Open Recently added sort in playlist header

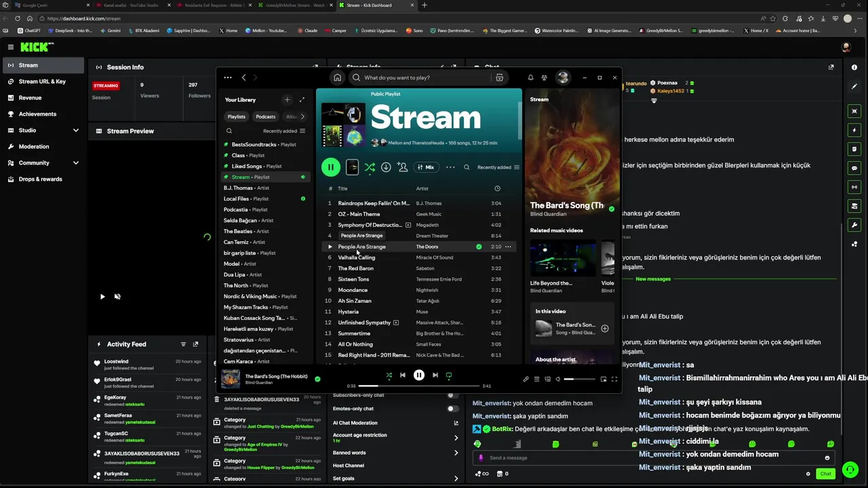(x=498, y=167)
